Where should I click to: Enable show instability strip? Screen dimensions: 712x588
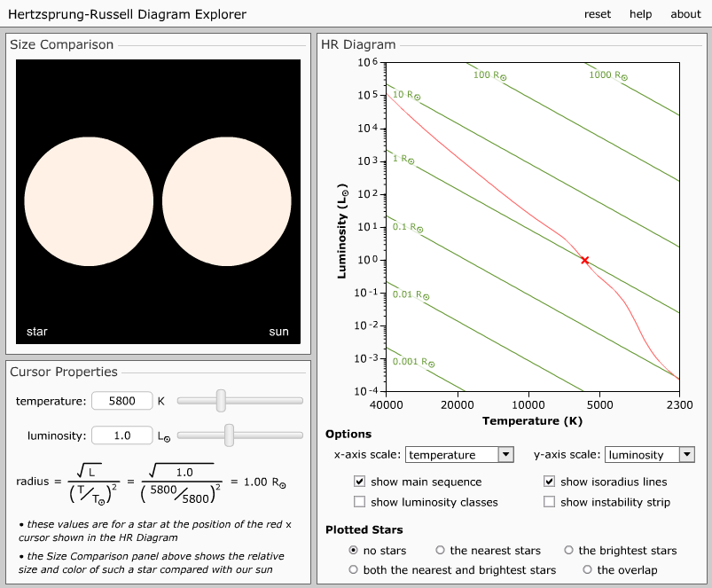550,501
